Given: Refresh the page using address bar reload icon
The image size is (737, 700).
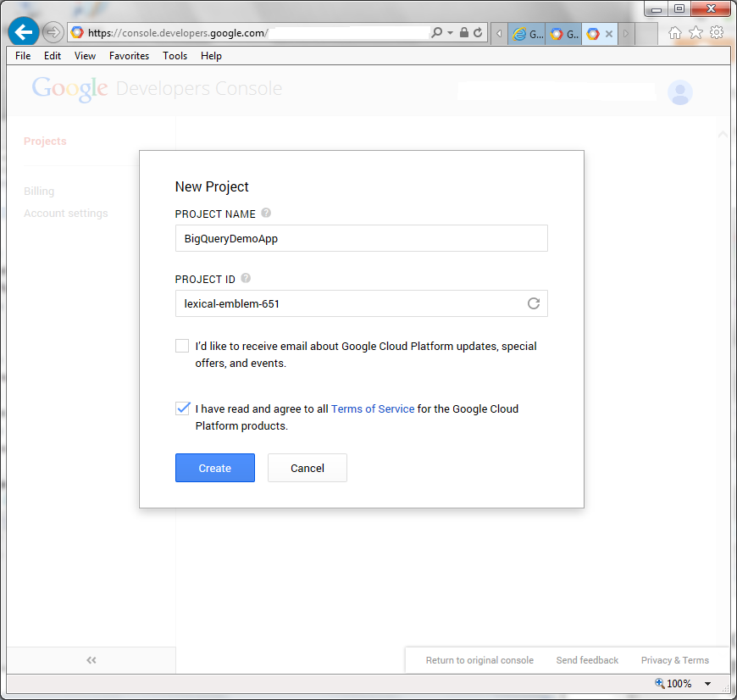Looking at the screenshot, I should 478,32.
